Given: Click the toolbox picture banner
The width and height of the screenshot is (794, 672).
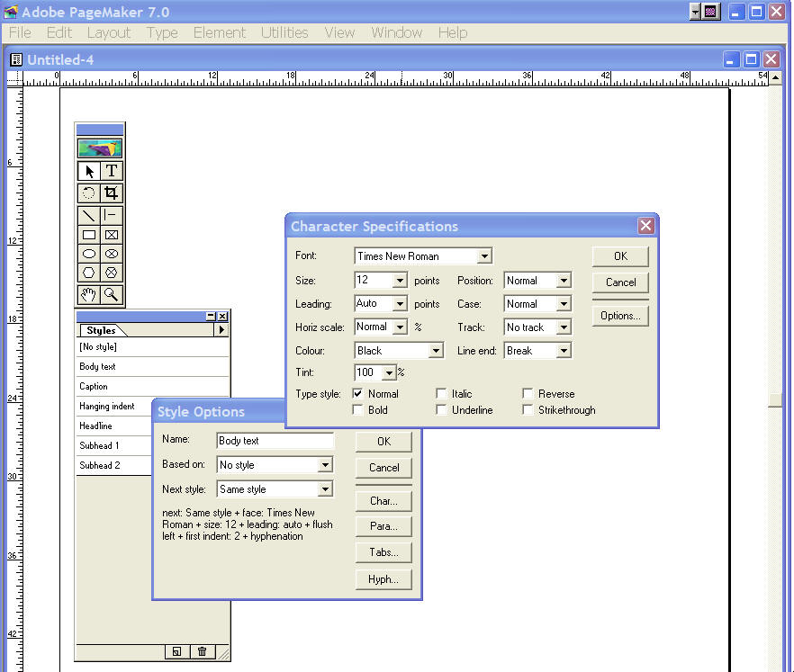Looking at the screenshot, I should [100, 148].
